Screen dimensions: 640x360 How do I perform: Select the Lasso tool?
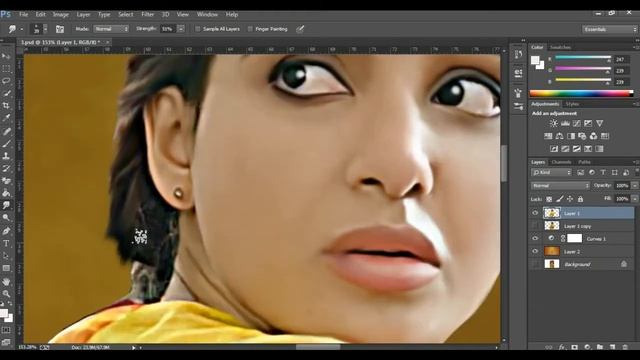point(6,80)
